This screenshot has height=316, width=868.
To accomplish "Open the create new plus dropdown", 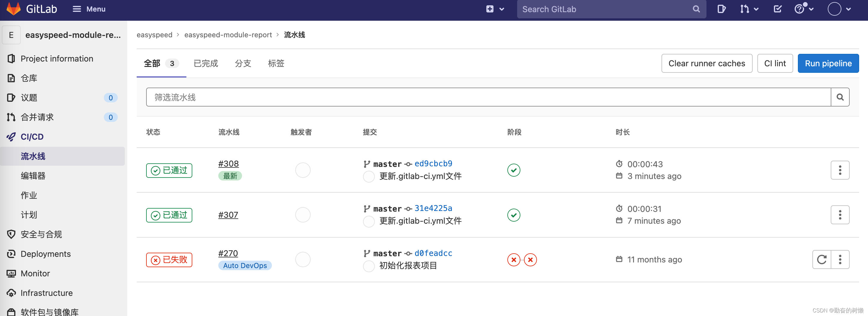I will pyautogui.click(x=495, y=9).
